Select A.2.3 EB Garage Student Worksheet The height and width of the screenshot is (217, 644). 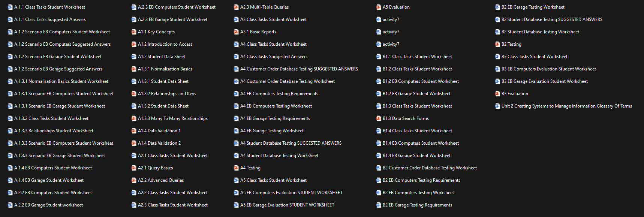172,19
